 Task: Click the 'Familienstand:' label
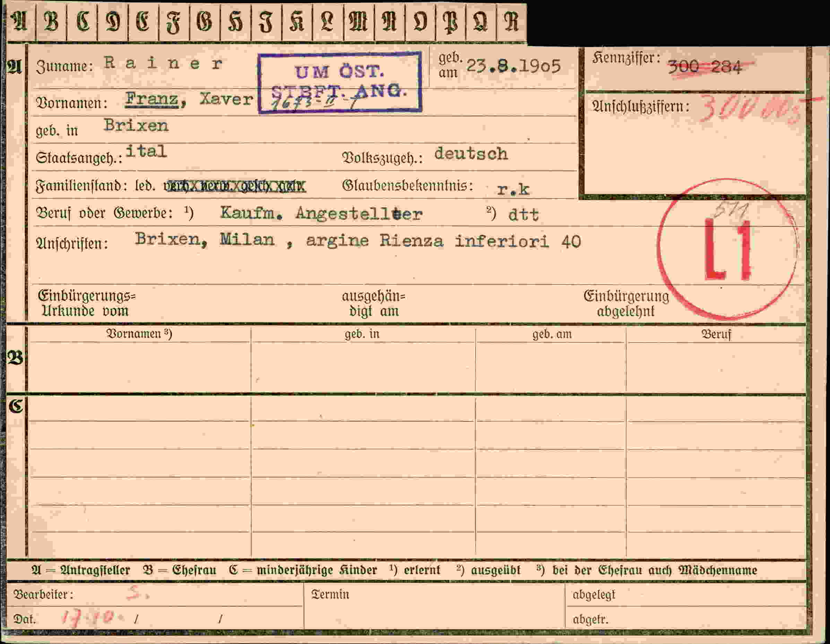click(x=81, y=186)
